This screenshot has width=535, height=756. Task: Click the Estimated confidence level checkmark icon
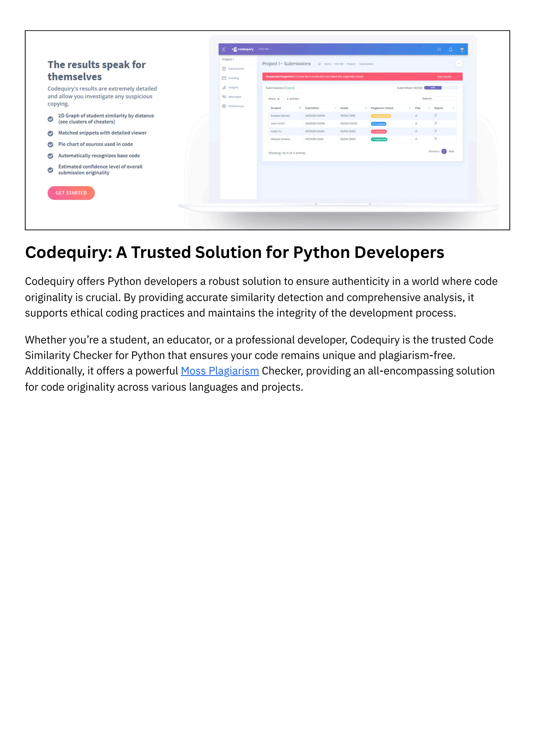click(x=50, y=170)
